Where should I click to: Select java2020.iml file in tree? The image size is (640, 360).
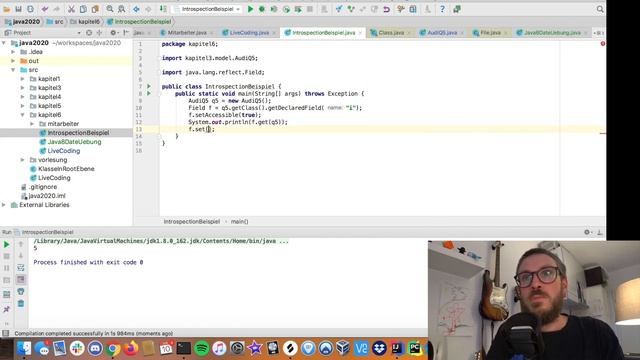point(47,196)
